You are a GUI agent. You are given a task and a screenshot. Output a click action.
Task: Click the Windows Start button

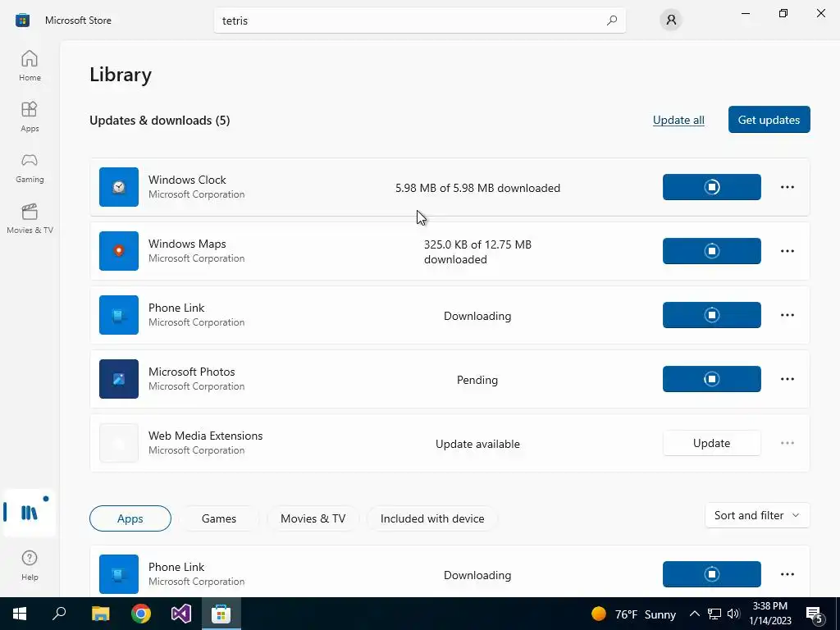pyautogui.click(x=20, y=614)
